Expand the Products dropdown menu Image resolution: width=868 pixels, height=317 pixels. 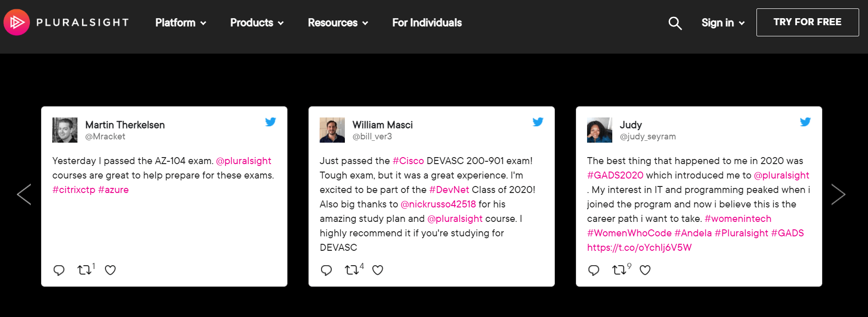coord(257,23)
